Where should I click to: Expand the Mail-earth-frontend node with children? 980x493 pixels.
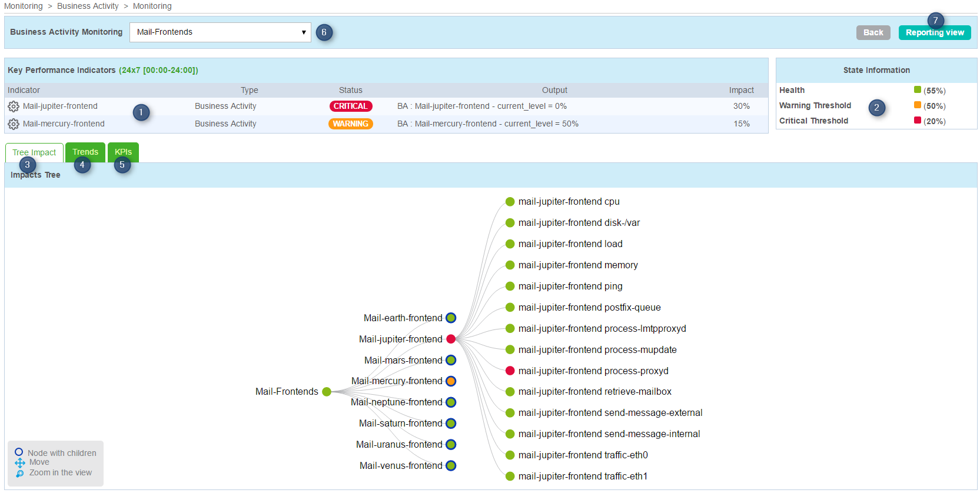451,318
